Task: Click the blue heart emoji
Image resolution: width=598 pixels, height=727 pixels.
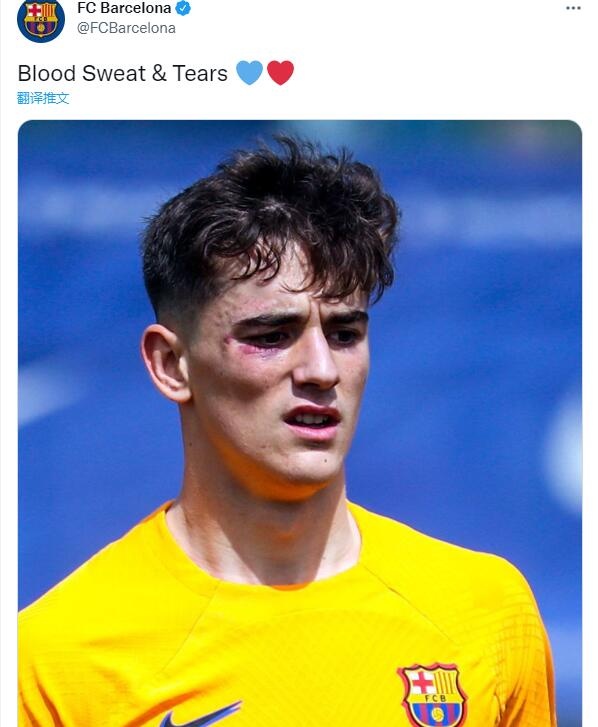Action: (x=249, y=73)
